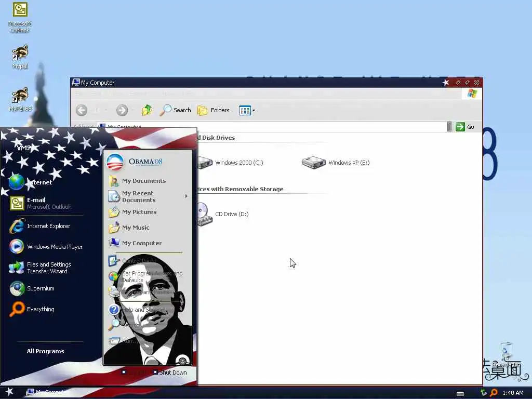Click the star Start button on taskbar

pyautogui.click(x=9, y=392)
